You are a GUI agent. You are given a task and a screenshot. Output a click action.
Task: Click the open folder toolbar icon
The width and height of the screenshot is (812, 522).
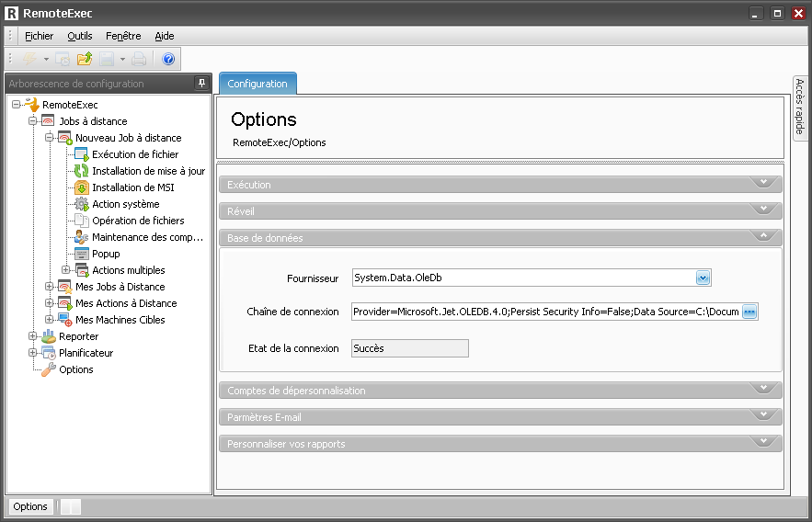(x=85, y=59)
